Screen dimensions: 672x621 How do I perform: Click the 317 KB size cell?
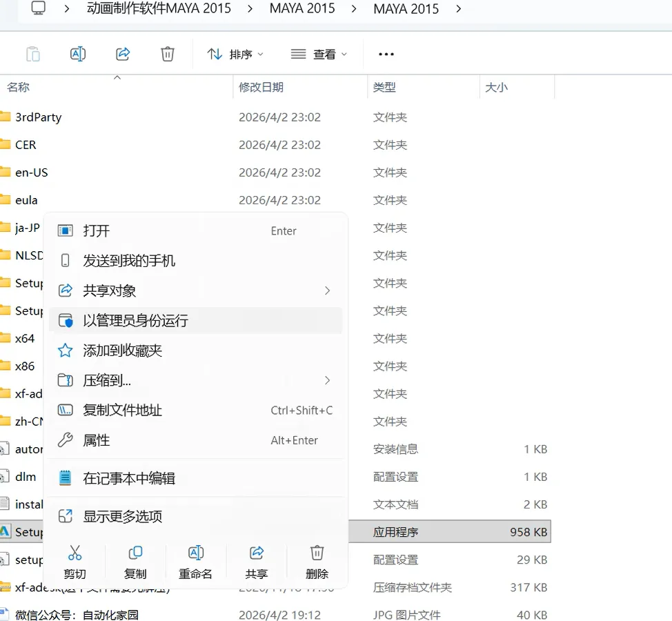click(528, 588)
